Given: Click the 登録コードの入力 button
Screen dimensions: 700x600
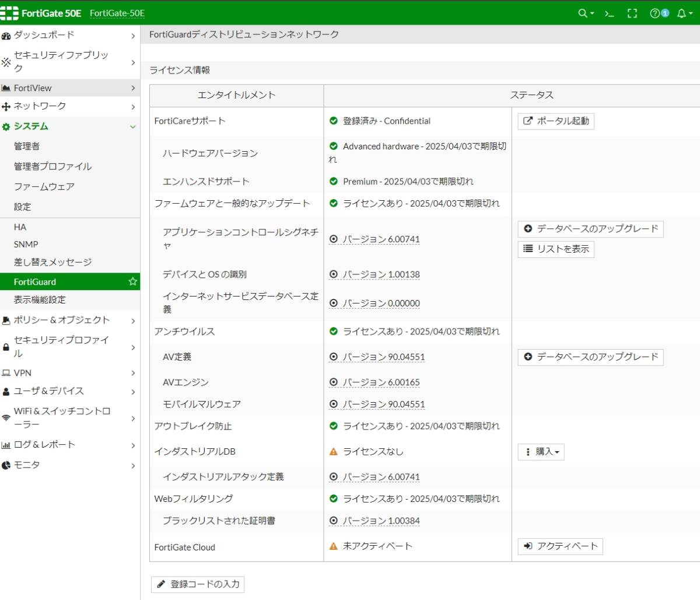Looking at the screenshot, I should click(198, 584).
